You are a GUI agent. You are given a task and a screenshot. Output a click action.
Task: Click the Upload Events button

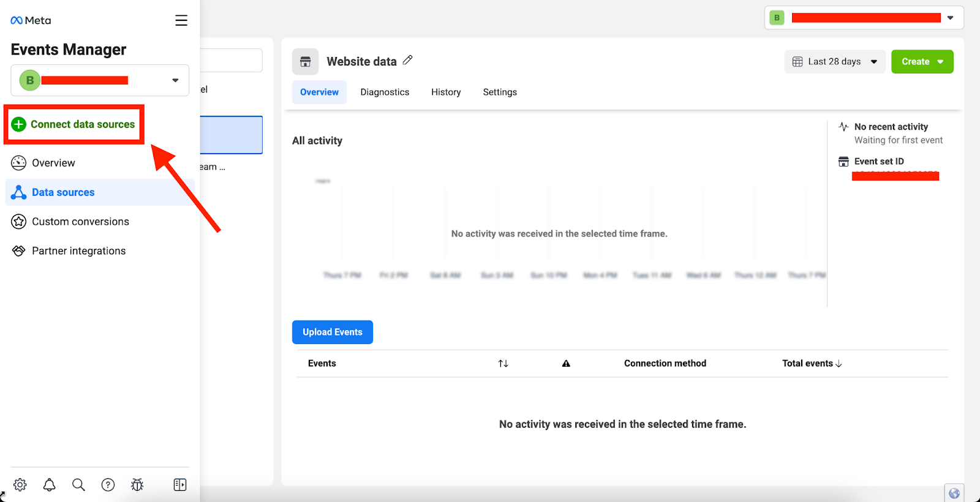[x=333, y=332]
